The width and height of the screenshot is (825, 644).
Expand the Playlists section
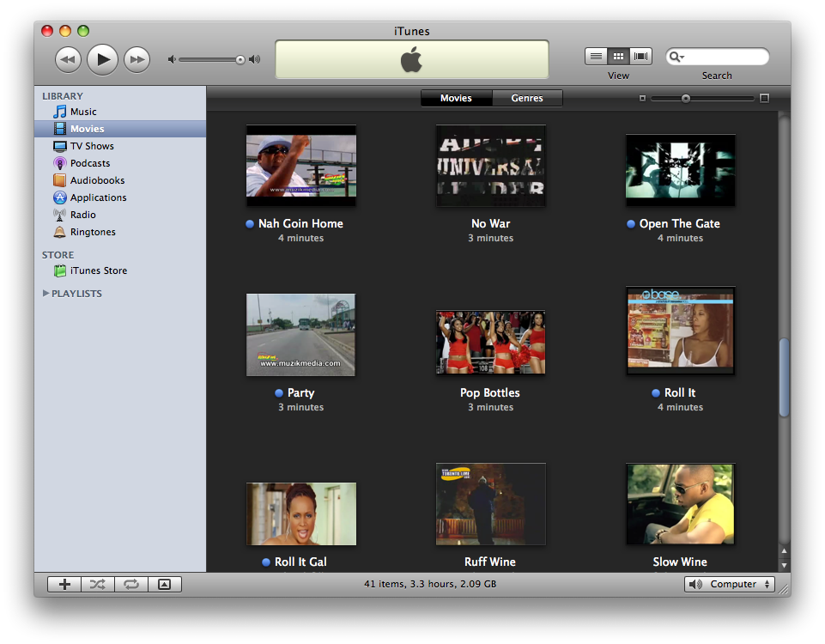46,294
